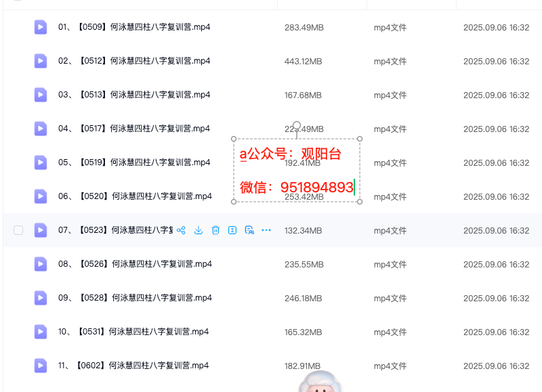
Task: Tick the checkbox for file 07 [0523]
Action: click(18, 230)
